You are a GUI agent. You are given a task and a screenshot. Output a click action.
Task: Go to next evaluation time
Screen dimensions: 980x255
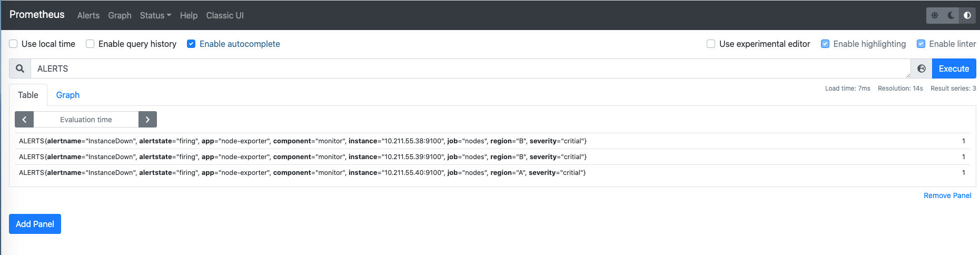tap(147, 120)
